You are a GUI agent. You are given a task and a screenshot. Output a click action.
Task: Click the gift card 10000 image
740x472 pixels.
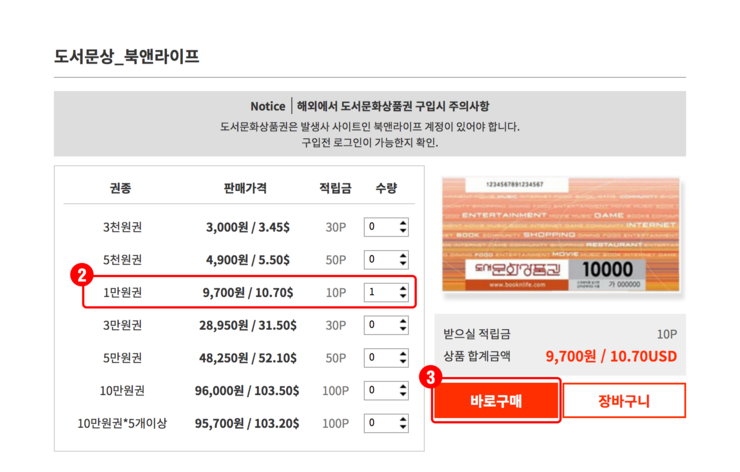click(561, 235)
